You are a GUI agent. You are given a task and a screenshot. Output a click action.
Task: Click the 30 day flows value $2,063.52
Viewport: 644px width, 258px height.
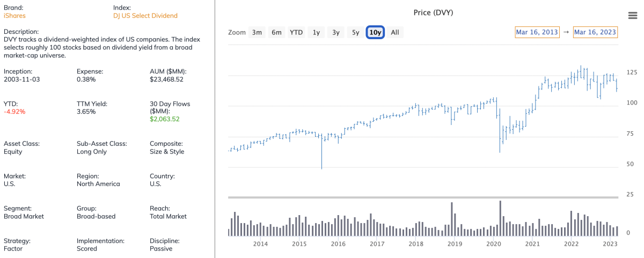tap(165, 119)
